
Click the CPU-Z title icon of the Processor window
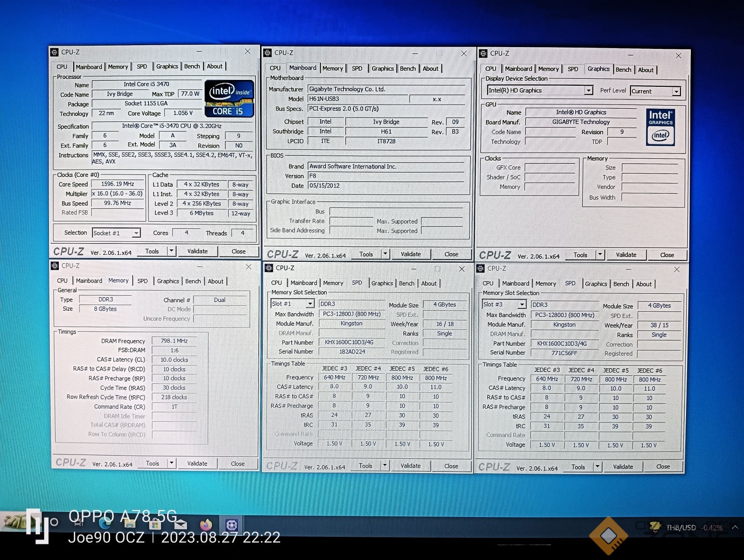tap(55, 52)
